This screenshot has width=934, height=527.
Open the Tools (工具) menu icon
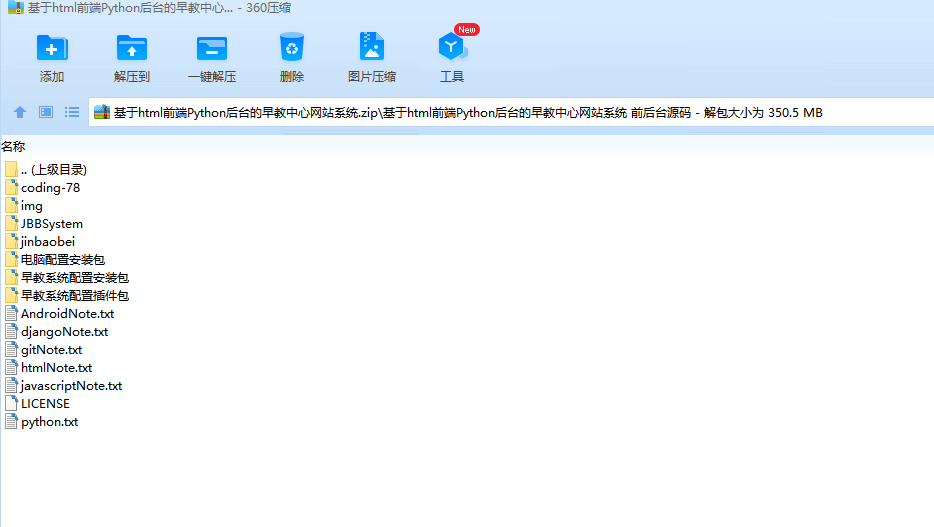(x=452, y=47)
